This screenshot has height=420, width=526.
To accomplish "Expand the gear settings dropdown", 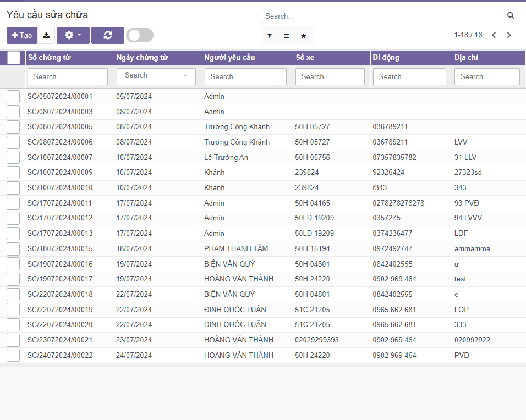I will [73, 35].
